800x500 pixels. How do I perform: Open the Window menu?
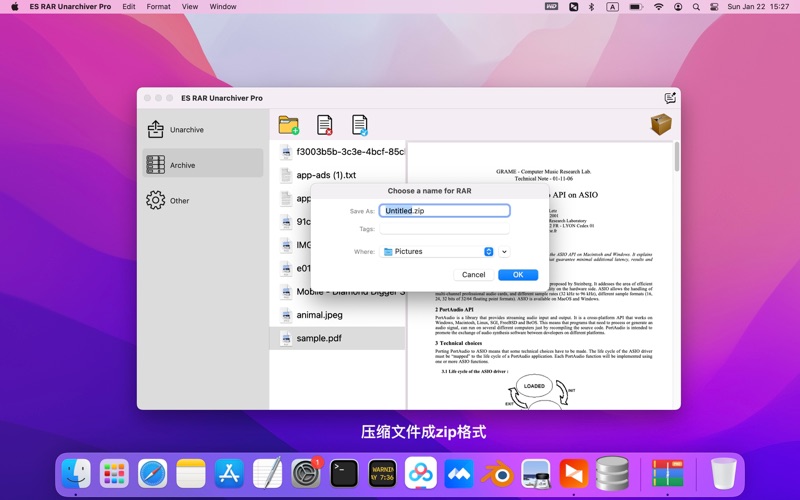(223, 7)
